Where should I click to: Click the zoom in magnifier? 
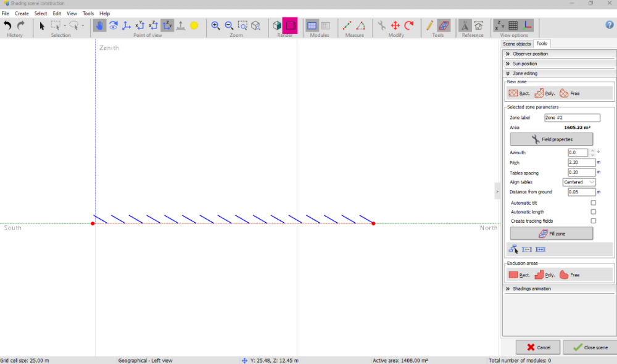(215, 25)
